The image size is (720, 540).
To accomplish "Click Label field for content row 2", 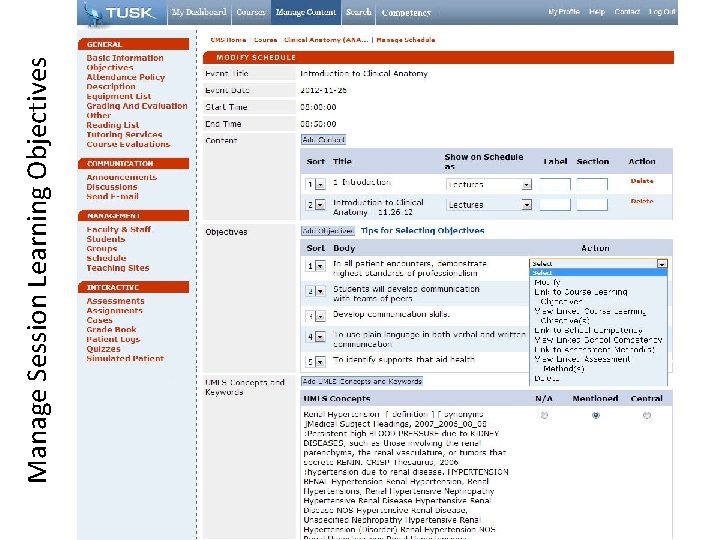I will (x=555, y=204).
